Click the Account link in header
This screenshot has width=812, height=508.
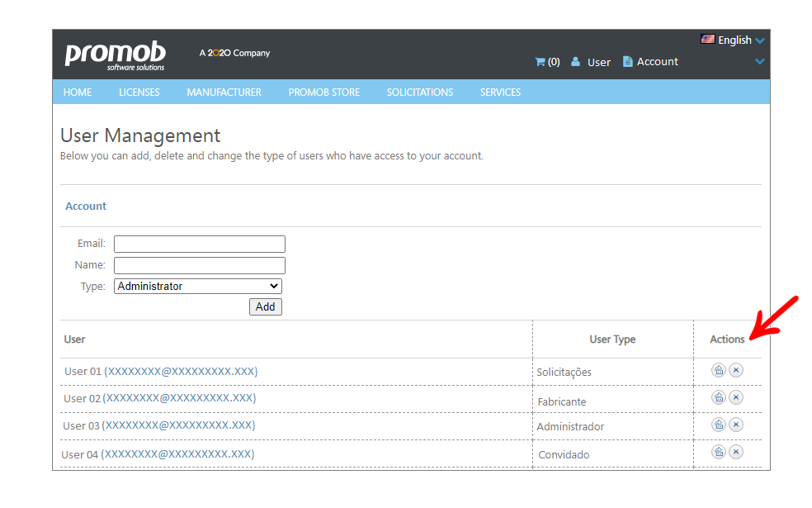(x=657, y=62)
